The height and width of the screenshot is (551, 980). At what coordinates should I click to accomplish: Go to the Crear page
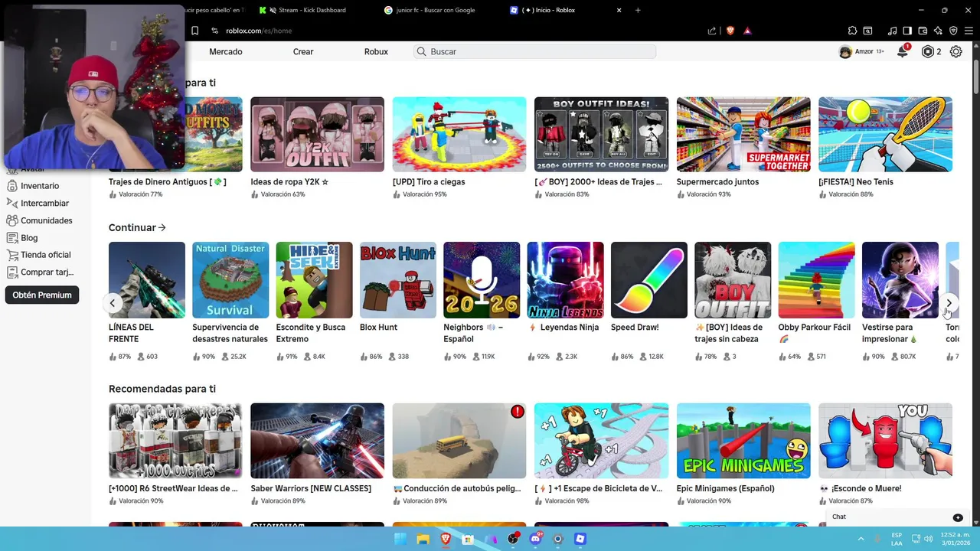click(x=303, y=51)
